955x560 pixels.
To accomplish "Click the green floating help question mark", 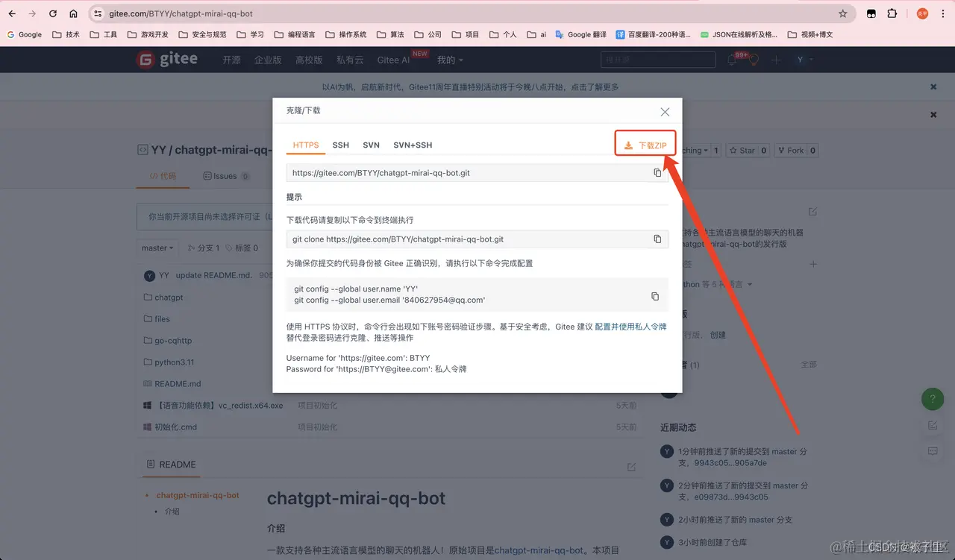I will point(932,399).
